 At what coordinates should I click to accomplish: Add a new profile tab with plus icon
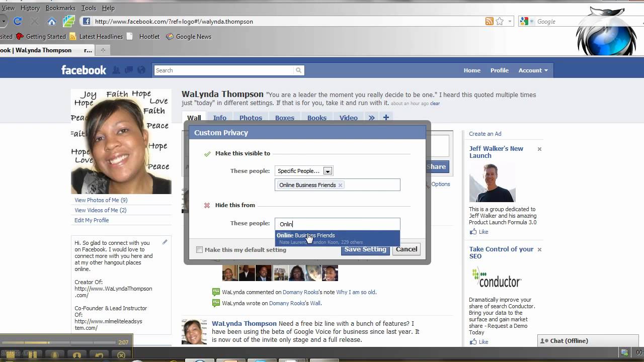[x=386, y=118]
